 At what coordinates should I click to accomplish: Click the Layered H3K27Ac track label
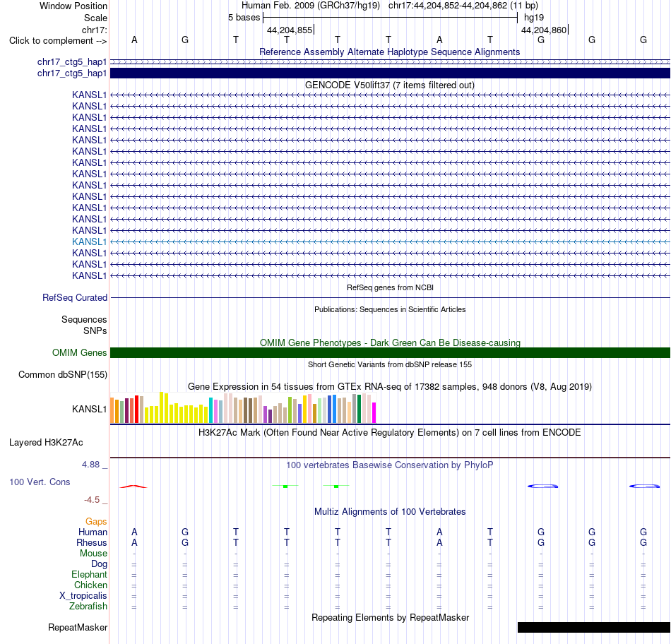(x=46, y=443)
